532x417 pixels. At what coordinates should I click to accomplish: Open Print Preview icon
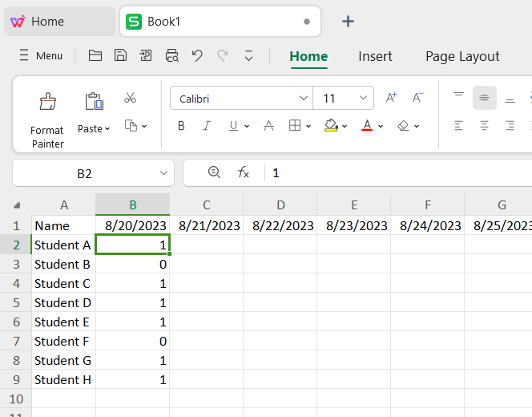[x=172, y=55]
